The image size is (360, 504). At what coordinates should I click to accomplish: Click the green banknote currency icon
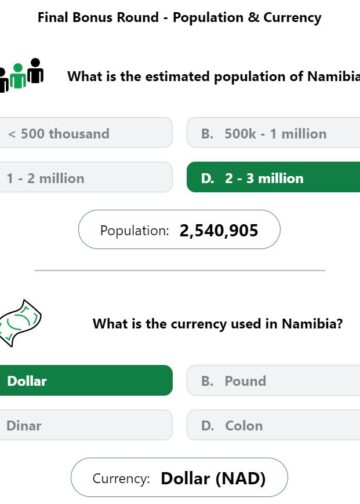(21, 323)
